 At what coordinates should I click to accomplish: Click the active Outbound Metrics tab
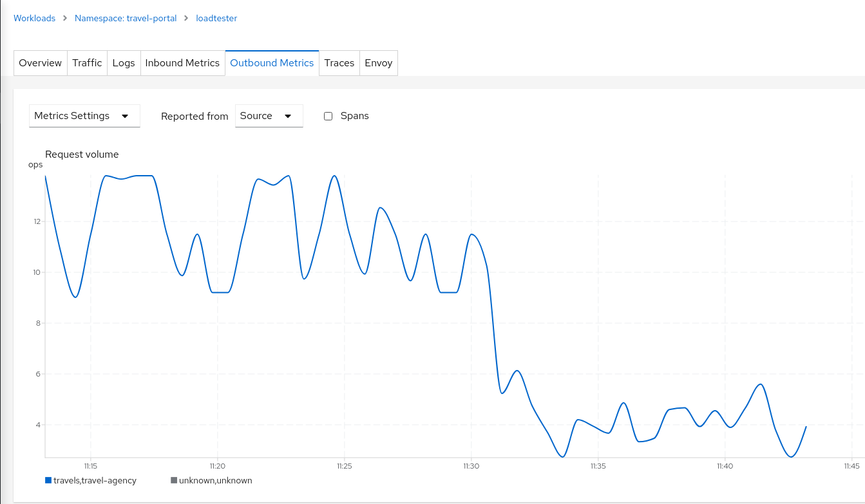[272, 62]
